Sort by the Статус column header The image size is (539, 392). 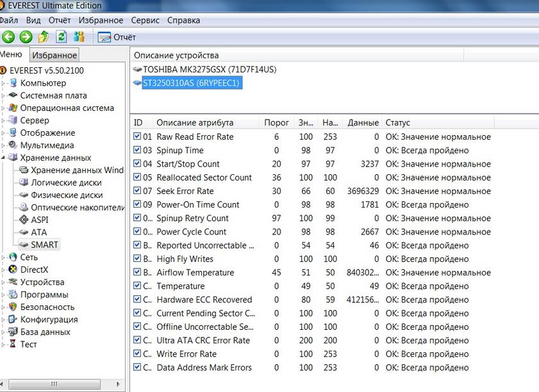click(438, 122)
